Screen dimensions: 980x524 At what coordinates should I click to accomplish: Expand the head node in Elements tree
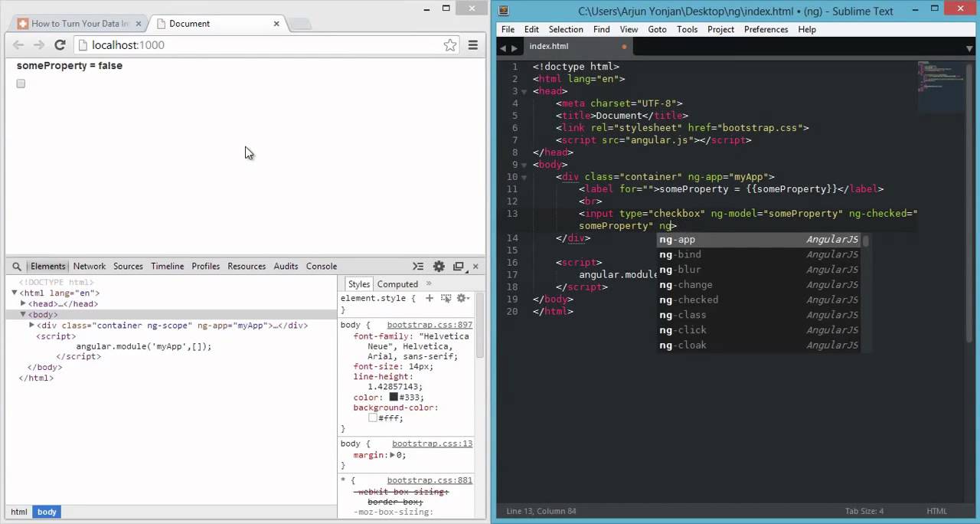[x=24, y=303]
